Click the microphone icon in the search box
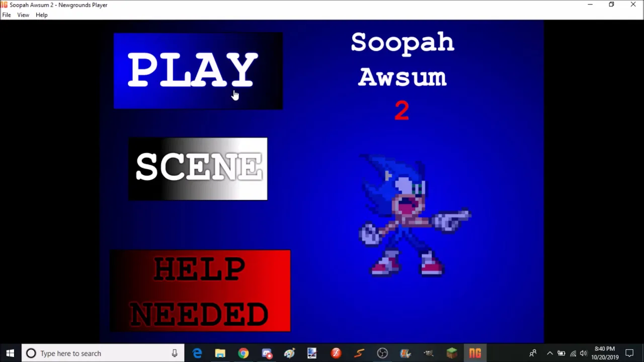Viewport: 644px width, 362px height. [x=175, y=353]
